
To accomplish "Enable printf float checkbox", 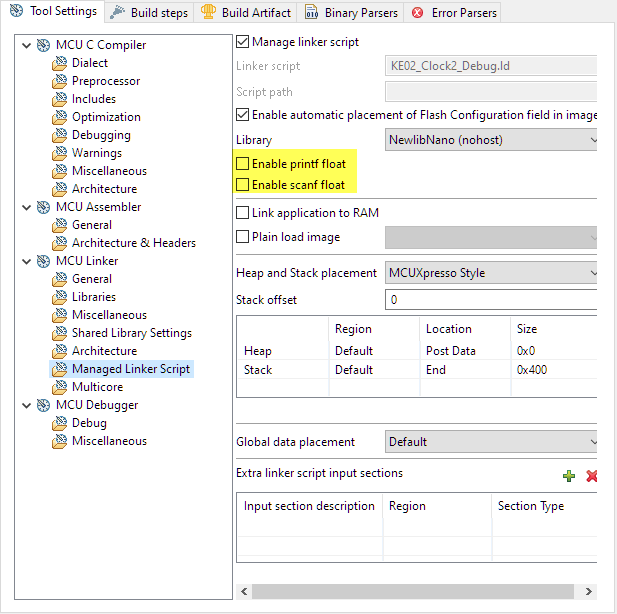I will point(242,163).
